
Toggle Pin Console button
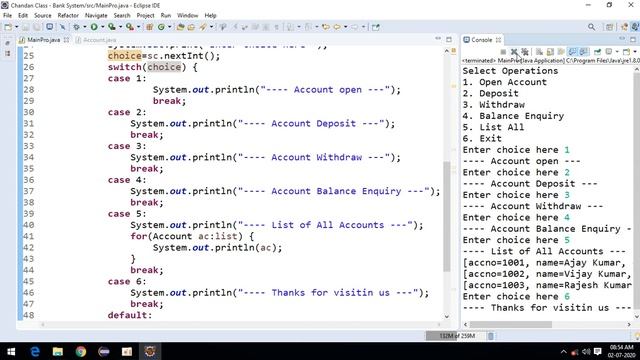coord(598,52)
